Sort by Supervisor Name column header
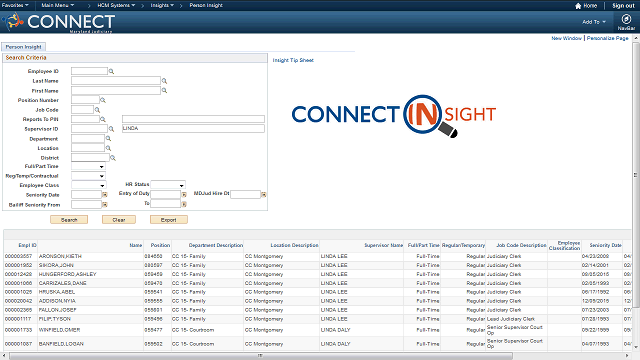The height and width of the screenshot is (360, 640). (x=384, y=245)
